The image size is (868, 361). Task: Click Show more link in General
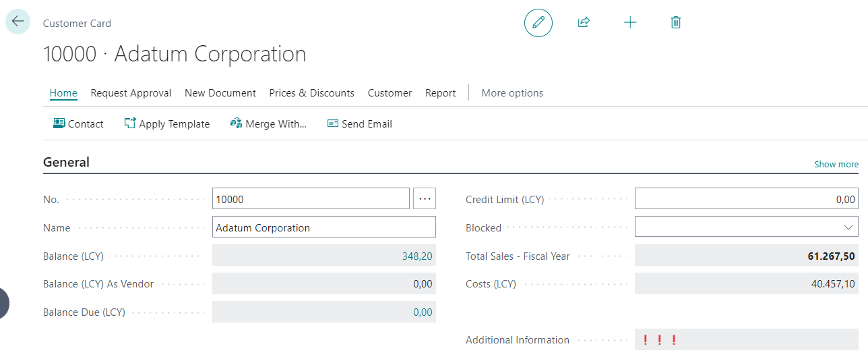836,164
